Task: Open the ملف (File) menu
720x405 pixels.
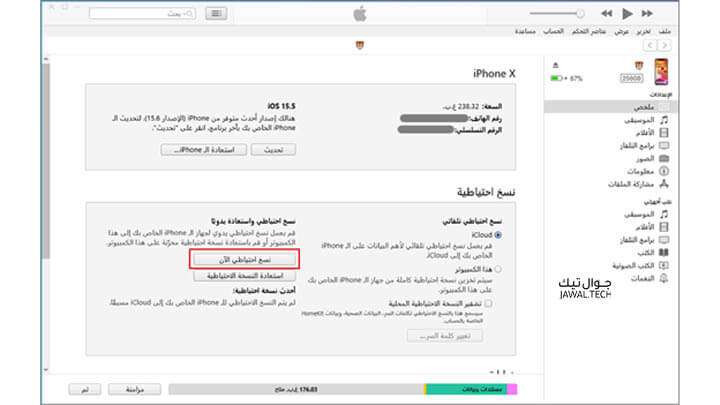Action: click(x=664, y=31)
